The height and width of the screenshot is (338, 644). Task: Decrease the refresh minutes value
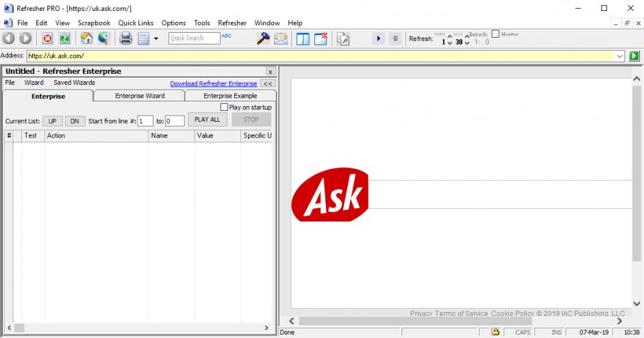449,42
